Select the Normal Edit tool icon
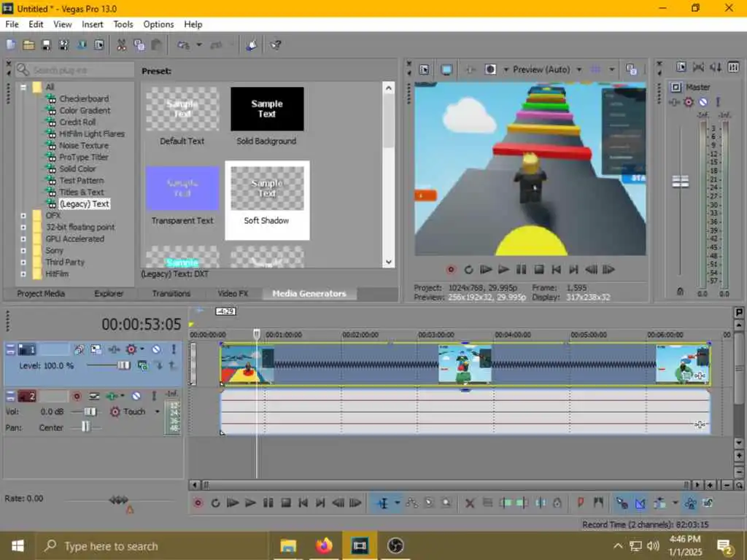The image size is (747, 560). point(382,503)
